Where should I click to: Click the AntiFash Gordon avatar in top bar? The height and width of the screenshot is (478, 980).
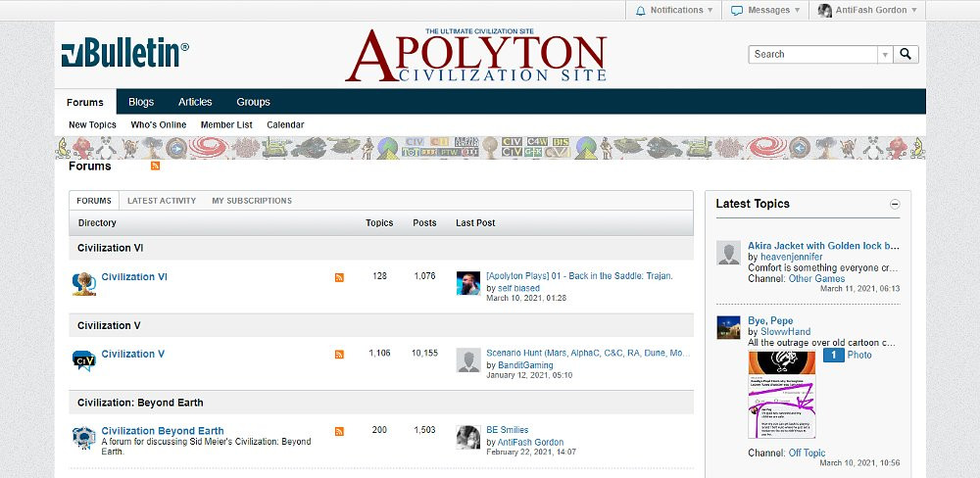point(824,11)
